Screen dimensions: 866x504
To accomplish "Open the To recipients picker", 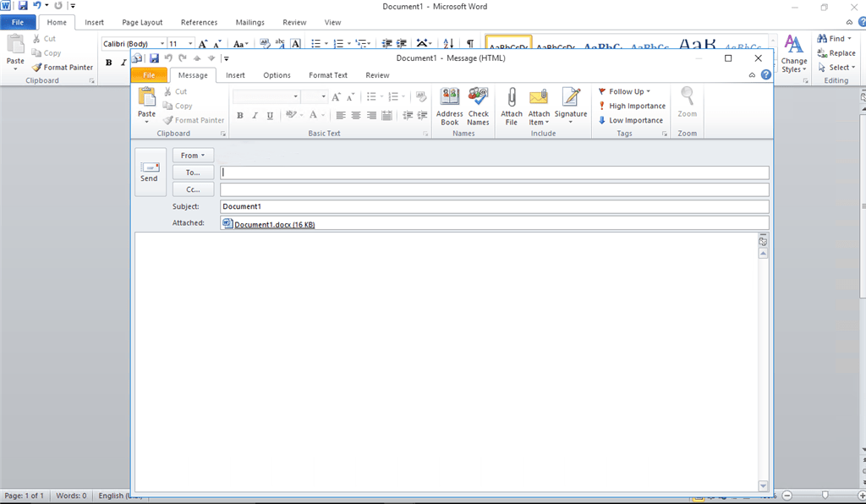I will tap(193, 173).
